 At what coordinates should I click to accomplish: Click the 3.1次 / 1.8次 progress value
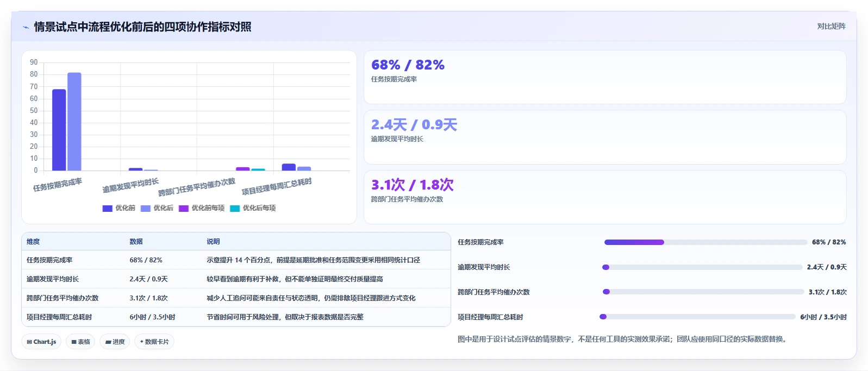click(827, 292)
